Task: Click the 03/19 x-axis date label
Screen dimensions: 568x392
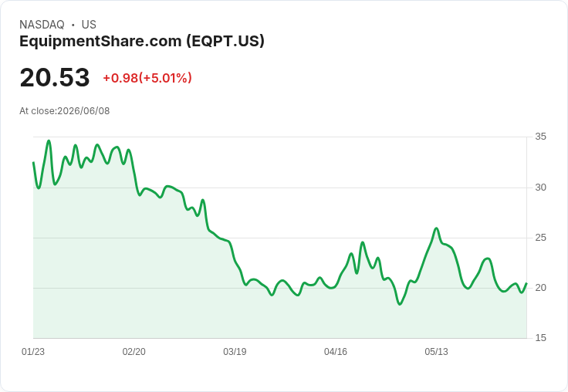Action: coord(235,352)
